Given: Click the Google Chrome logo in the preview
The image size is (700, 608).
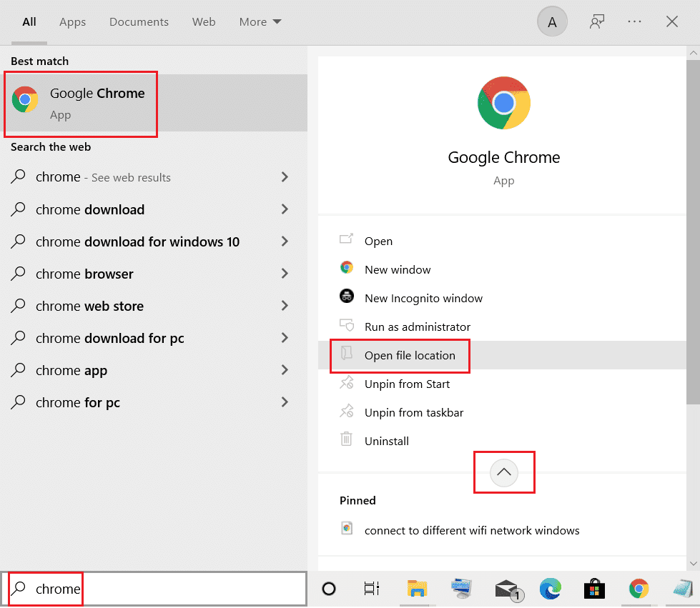Looking at the screenshot, I should 503,102.
